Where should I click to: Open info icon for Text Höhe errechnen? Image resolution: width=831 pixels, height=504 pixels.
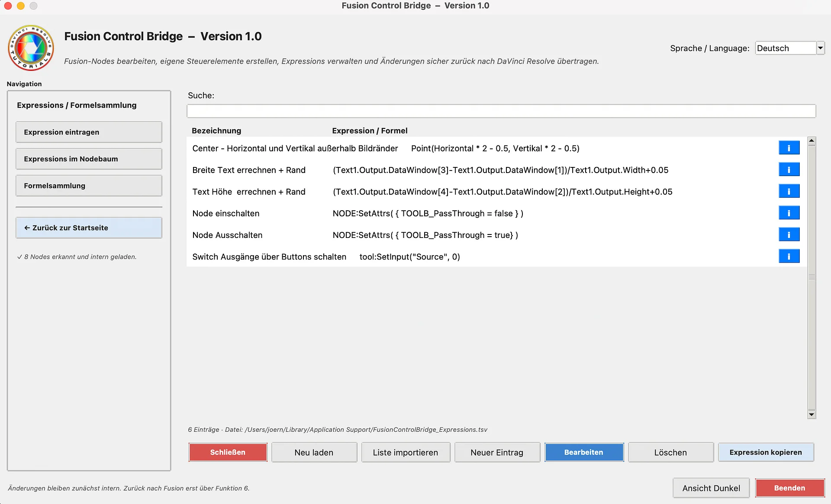pyautogui.click(x=789, y=191)
